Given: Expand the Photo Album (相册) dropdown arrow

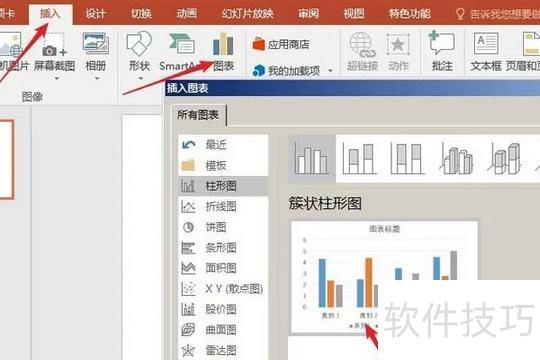Looking at the screenshot, I should [x=97, y=79].
